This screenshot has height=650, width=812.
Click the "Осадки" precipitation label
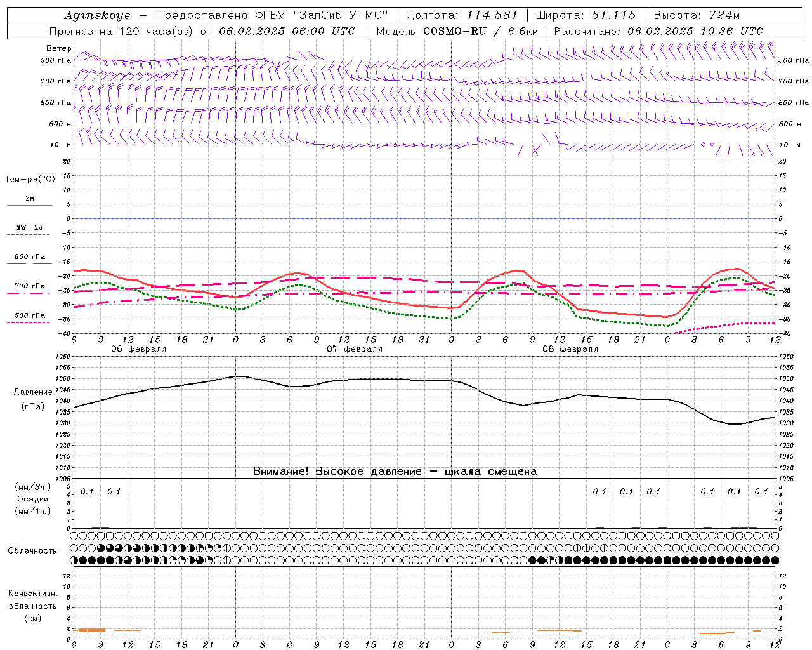33,499
